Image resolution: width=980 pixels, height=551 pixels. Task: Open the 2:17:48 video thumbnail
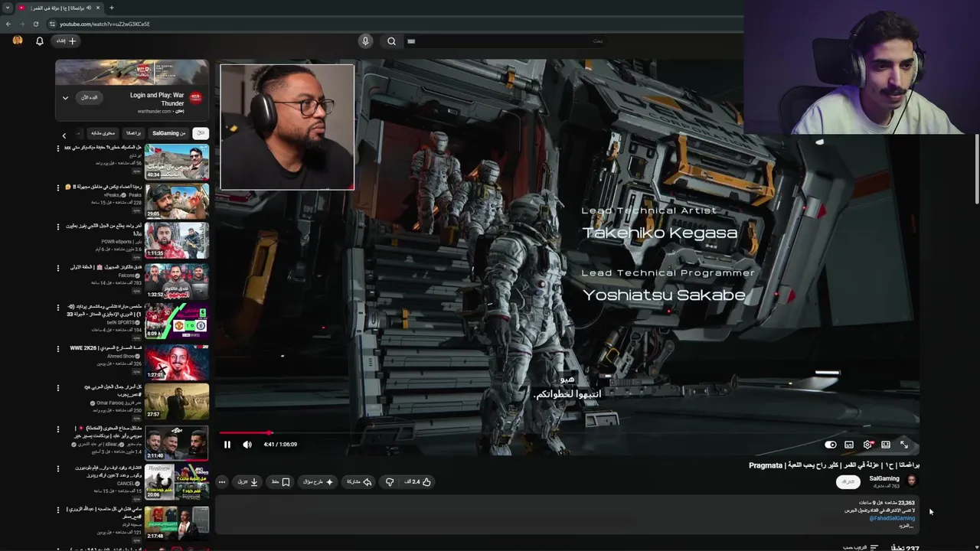[177, 523]
